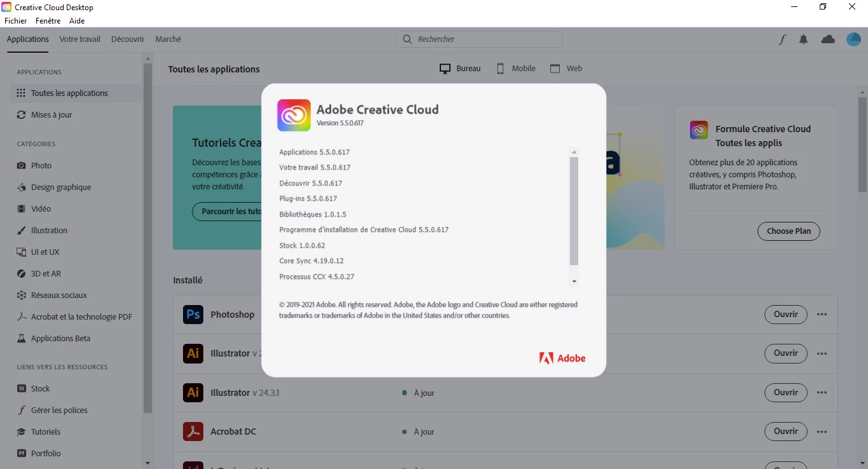Open fonts manager icon in top bar
The height and width of the screenshot is (469, 868).
click(x=782, y=39)
